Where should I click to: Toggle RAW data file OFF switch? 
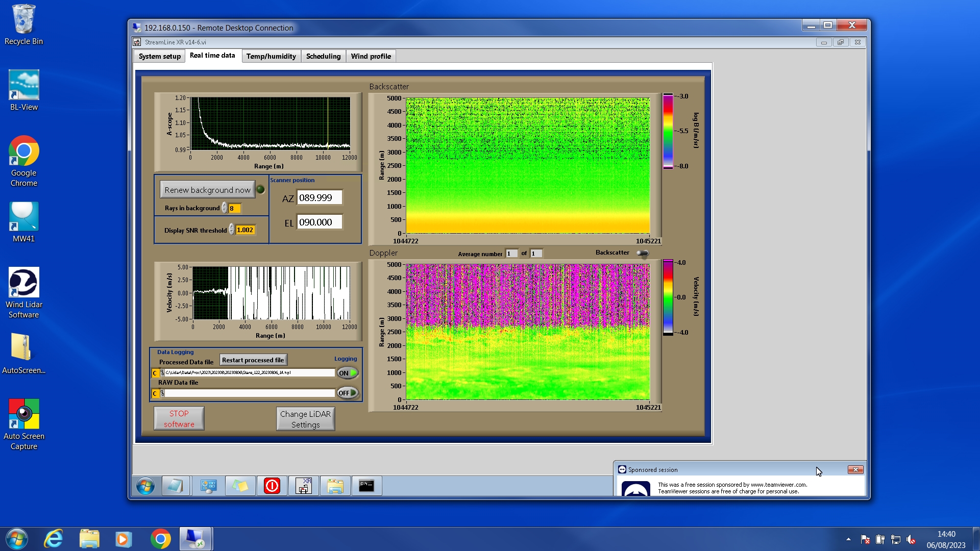(348, 393)
